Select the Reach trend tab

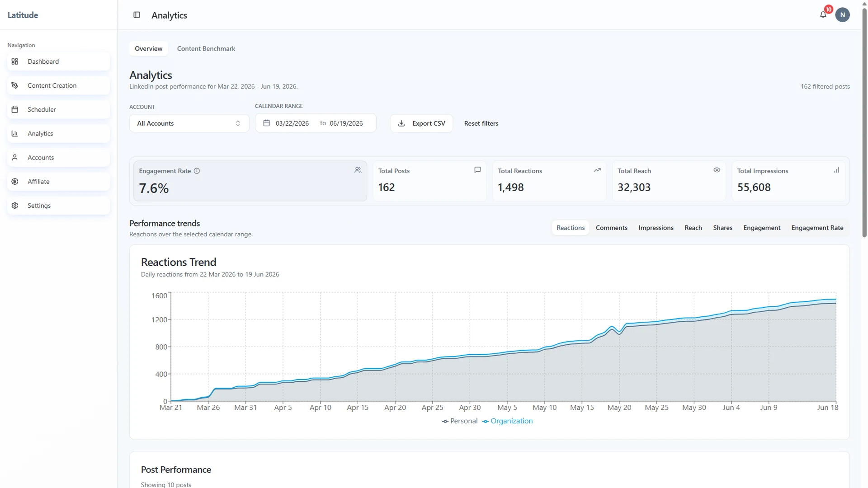pyautogui.click(x=693, y=227)
